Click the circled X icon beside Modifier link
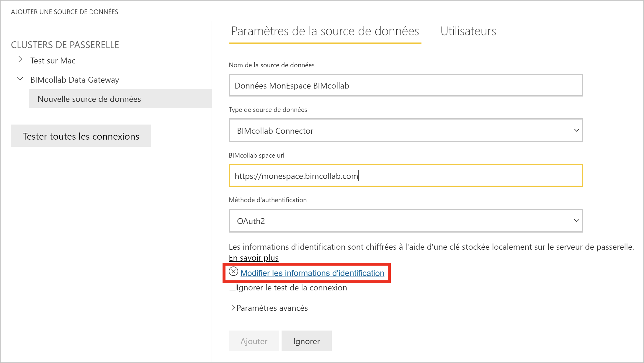The image size is (644, 363). (233, 271)
